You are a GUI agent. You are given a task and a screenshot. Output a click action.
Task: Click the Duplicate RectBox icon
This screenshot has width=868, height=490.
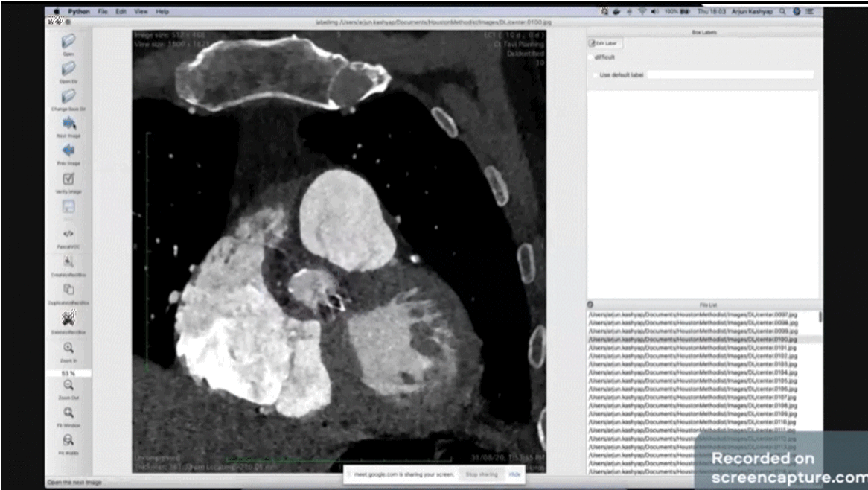pos(68,290)
